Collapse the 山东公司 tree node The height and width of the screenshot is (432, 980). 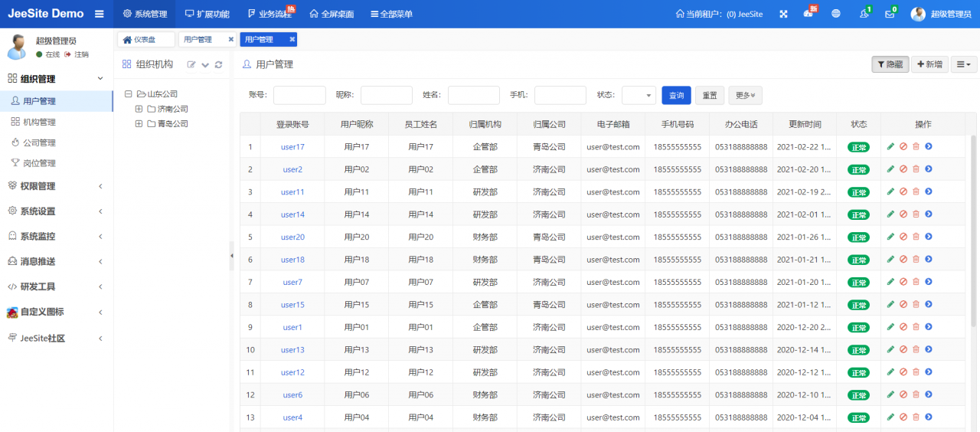click(128, 94)
